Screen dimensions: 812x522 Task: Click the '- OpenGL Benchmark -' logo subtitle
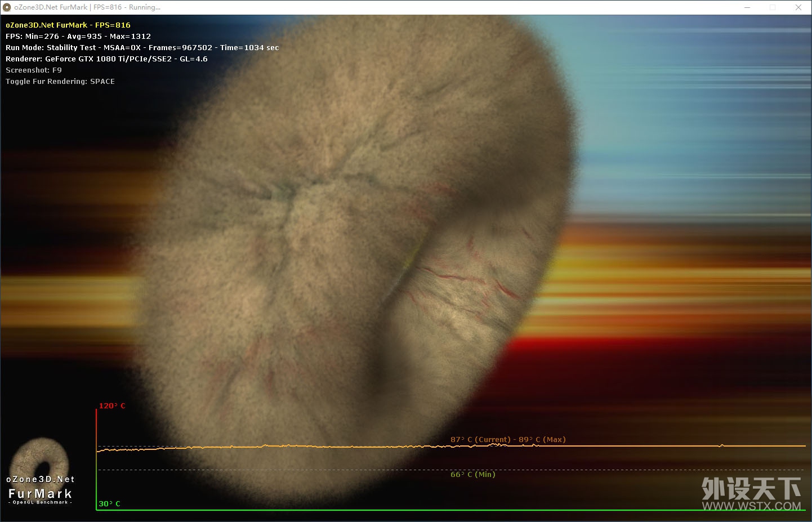pos(40,502)
